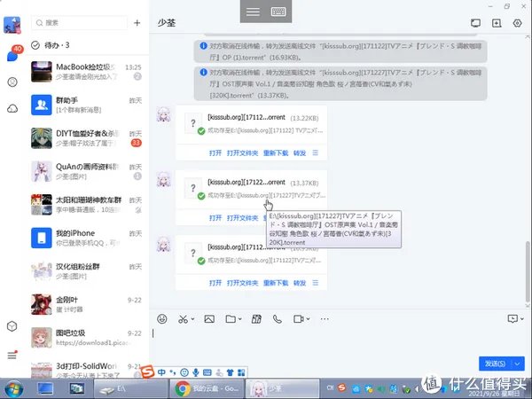Open the messages tab with 40 badge
This screenshot has height=399, width=532.
[13, 54]
